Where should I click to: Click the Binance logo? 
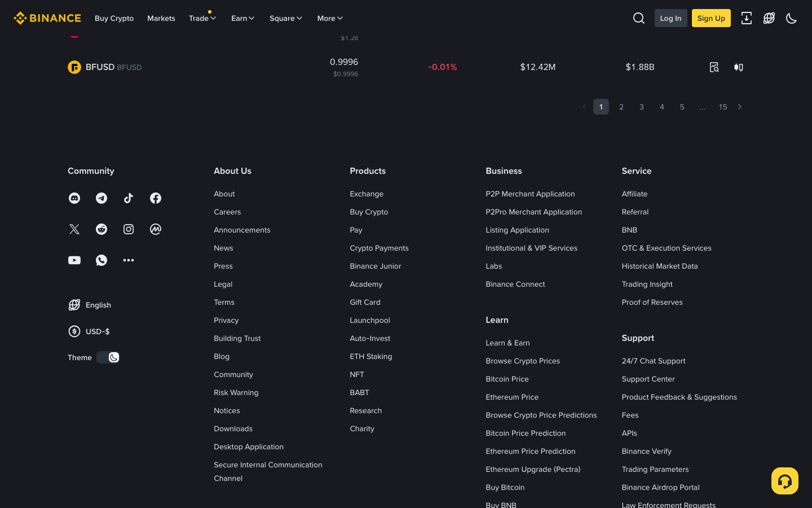click(47, 17)
